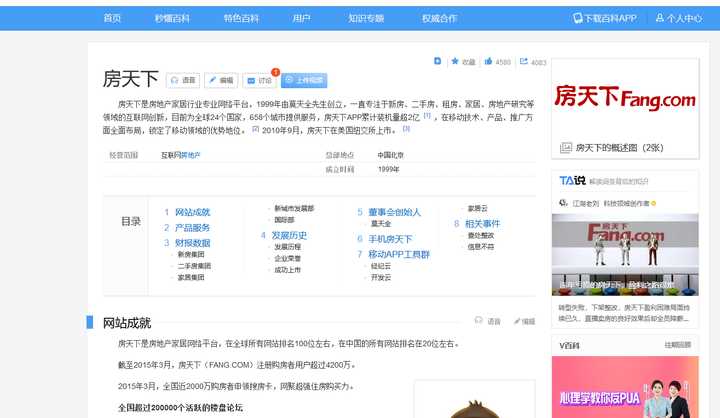Open the 首页 navigation tab

pos(112,18)
